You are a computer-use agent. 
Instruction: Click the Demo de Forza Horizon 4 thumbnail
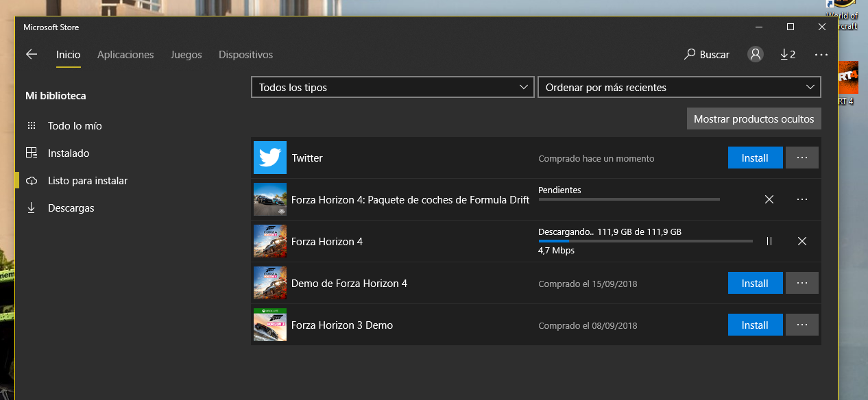(x=270, y=283)
